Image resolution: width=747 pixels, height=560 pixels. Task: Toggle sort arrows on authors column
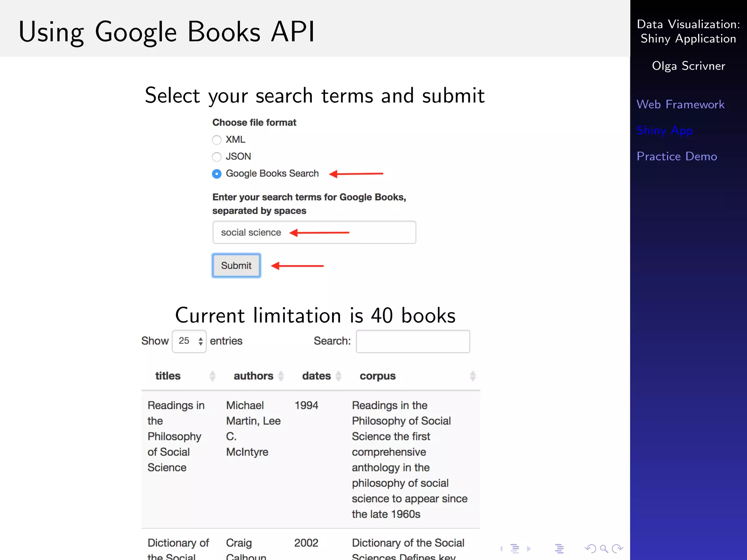point(281,376)
